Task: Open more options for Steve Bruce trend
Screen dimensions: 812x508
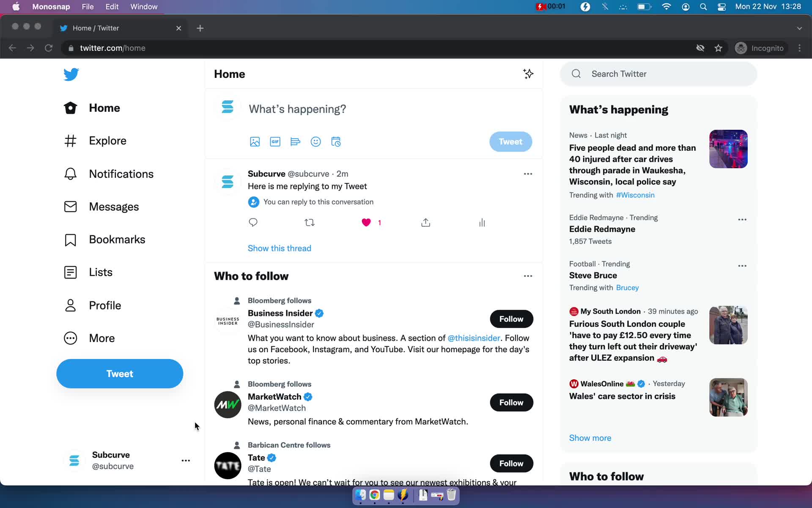Action: click(x=742, y=266)
